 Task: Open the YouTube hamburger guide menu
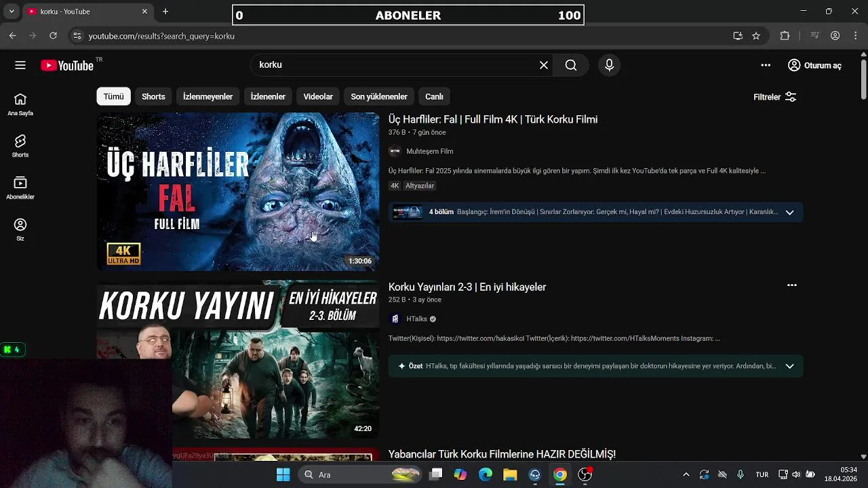pos(20,65)
